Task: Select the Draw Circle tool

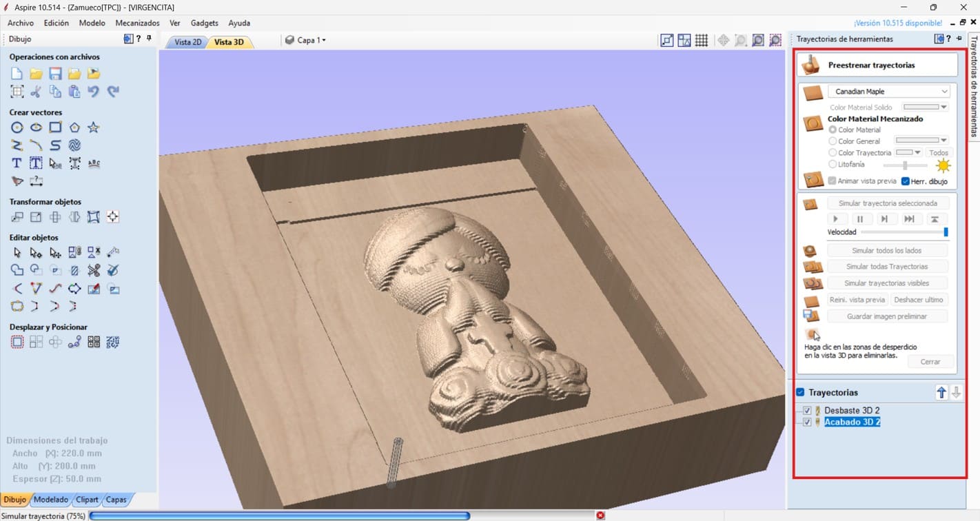Action: (17, 127)
